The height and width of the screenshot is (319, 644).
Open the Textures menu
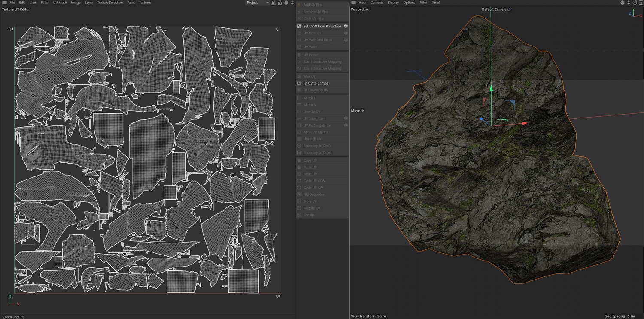click(x=145, y=3)
